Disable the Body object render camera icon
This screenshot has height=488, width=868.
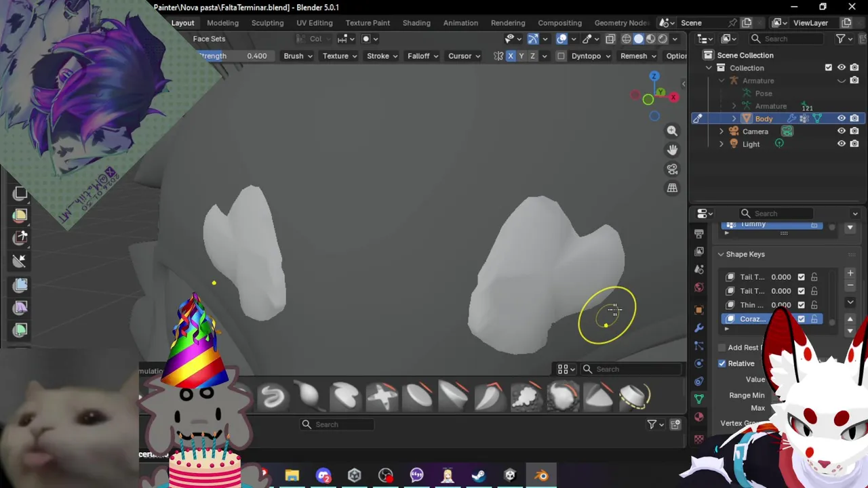(x=854, y=119)
